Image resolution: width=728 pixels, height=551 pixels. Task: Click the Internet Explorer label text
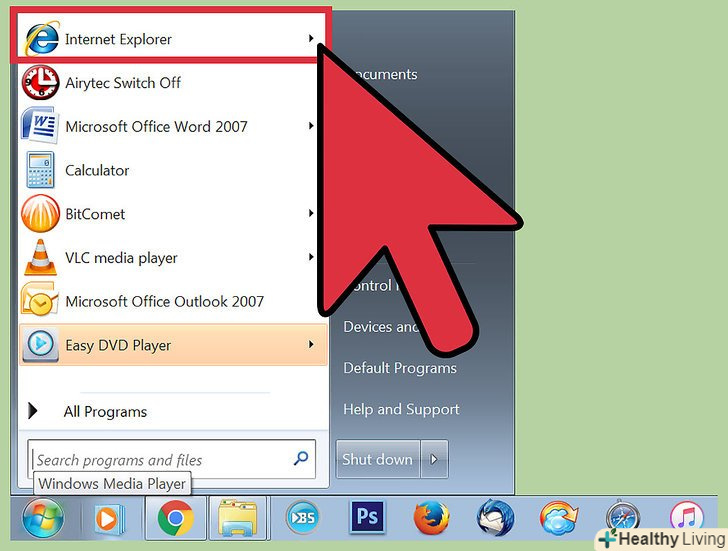point(118,39)
